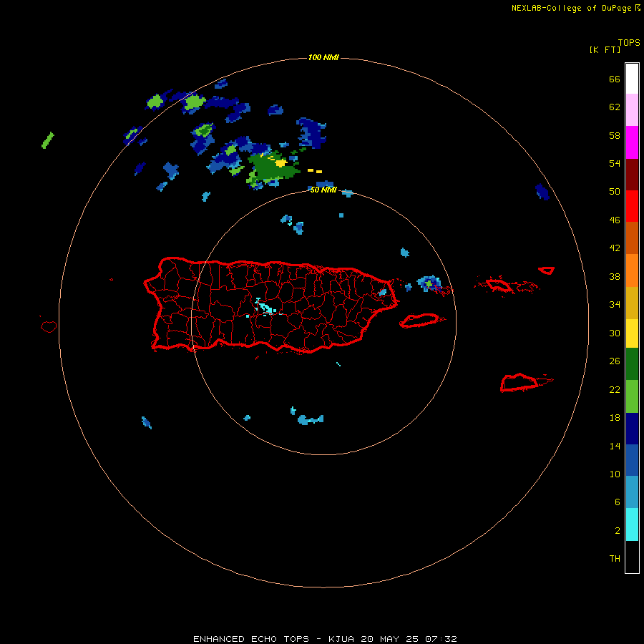The height and width of the screenshot is (644, 644).
Task: Click the white swatch at legend top
Action: (632, 79)
